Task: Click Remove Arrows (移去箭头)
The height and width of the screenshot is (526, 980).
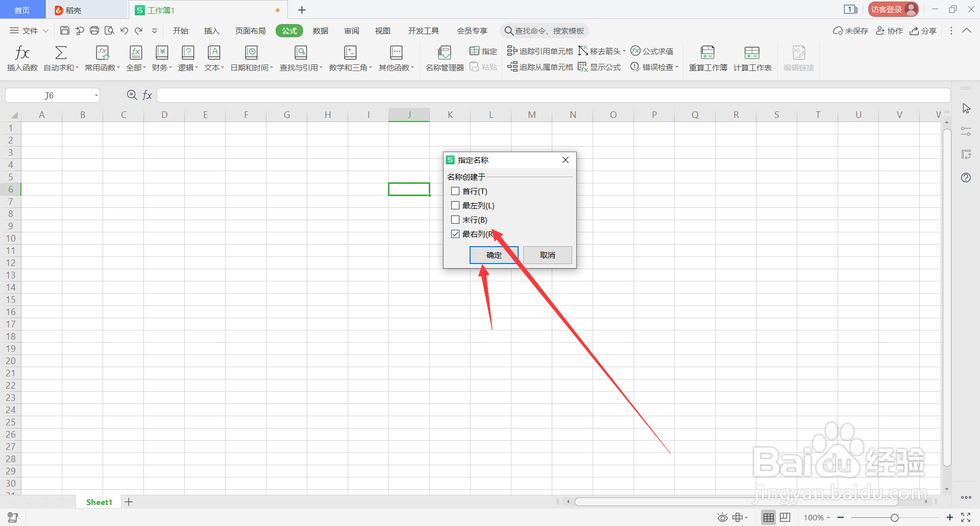Action: (x=602, y=51)
